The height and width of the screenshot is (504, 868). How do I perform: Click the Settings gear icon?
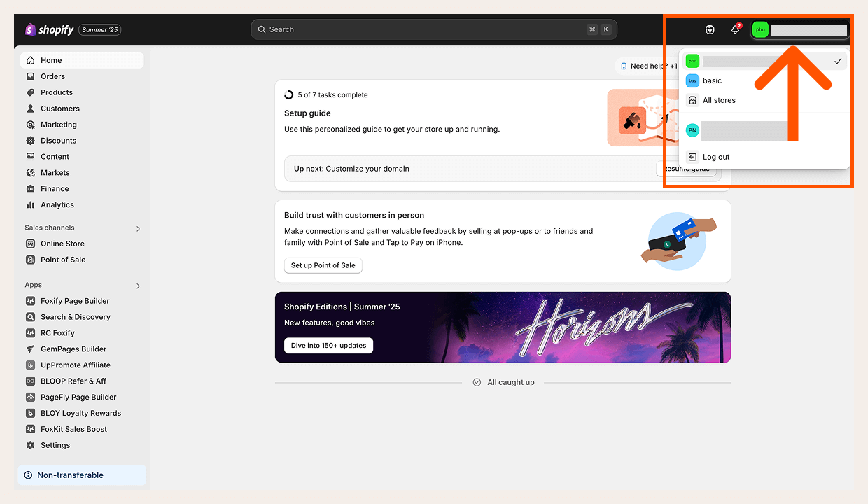pos(30,445)
